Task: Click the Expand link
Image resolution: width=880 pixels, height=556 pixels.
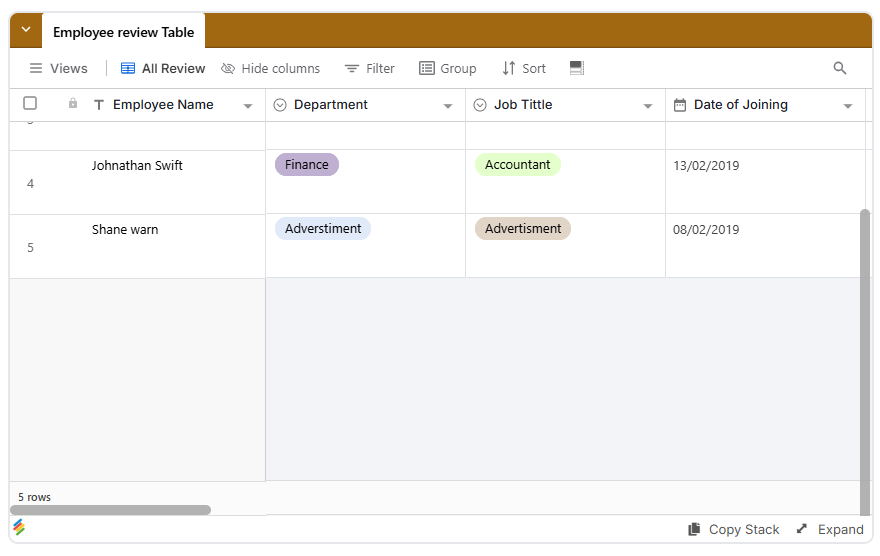Action: click(830, 529)
